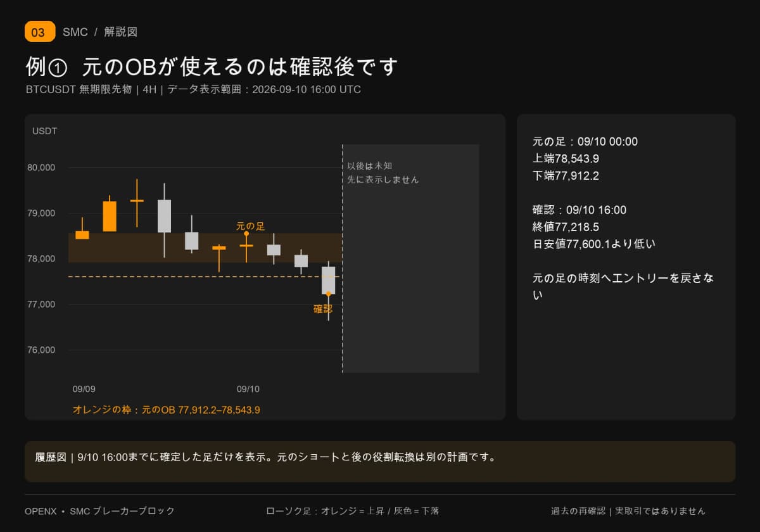Click the SMC / 解説図 breadcrumb text
Screen dimensions: 760x532
click(100, 32)
